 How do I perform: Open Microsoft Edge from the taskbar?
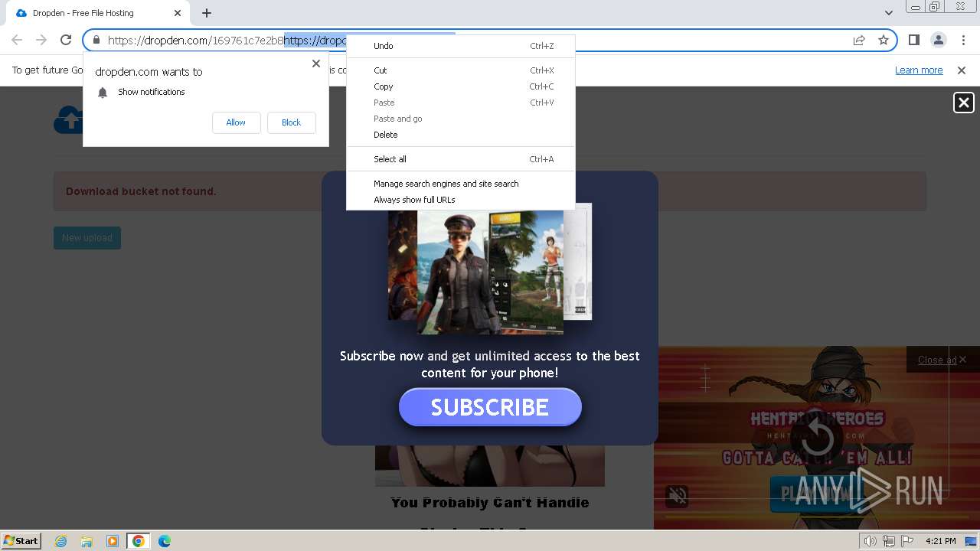(165, 541)
